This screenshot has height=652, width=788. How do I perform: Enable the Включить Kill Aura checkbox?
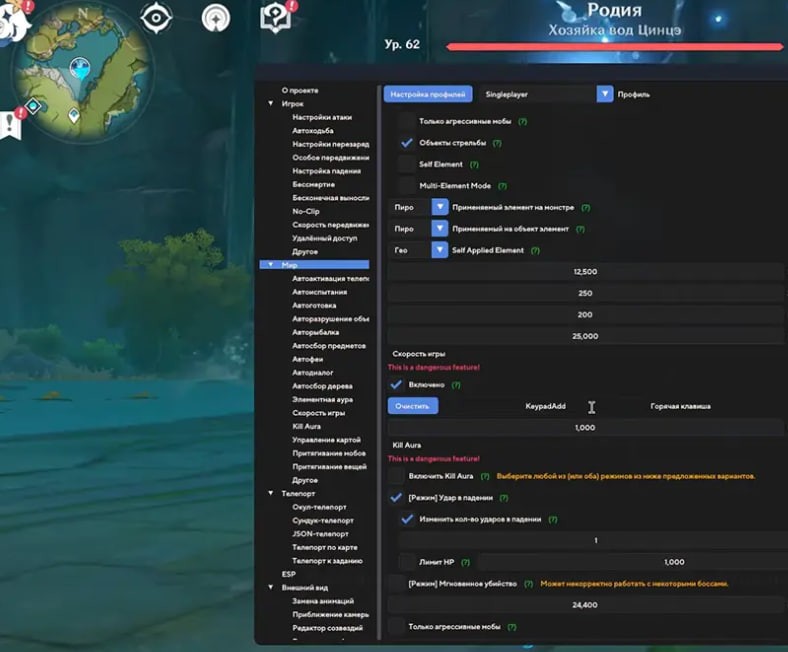pyautogui.click(x=398, y=476)
